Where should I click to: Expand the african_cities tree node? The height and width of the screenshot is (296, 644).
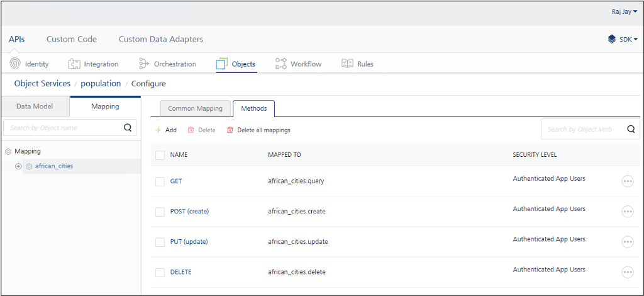coord(18,166)
